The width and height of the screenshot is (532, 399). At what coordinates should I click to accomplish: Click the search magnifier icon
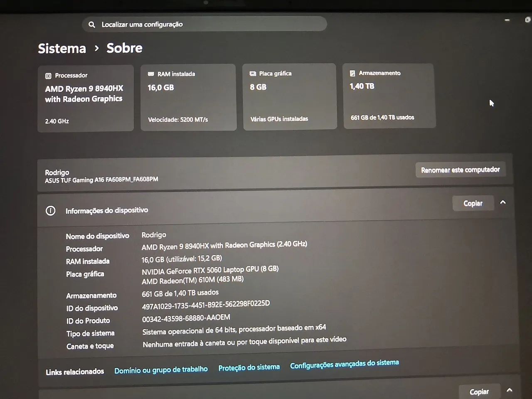[x=92, y=25]
